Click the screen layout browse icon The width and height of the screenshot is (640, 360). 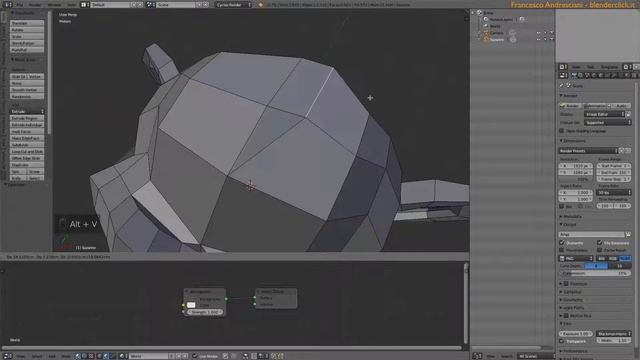pos(84,4)
